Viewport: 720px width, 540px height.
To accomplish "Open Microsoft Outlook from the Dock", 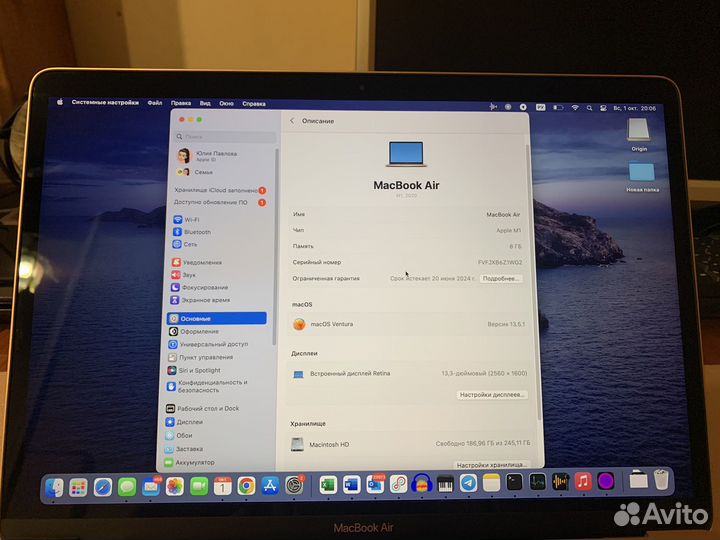I will point(375,484).
